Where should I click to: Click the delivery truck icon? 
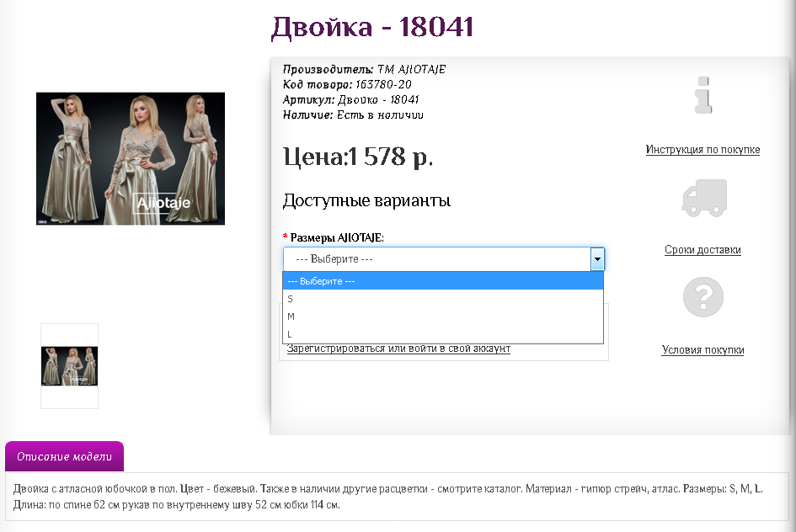coord(704,196)
